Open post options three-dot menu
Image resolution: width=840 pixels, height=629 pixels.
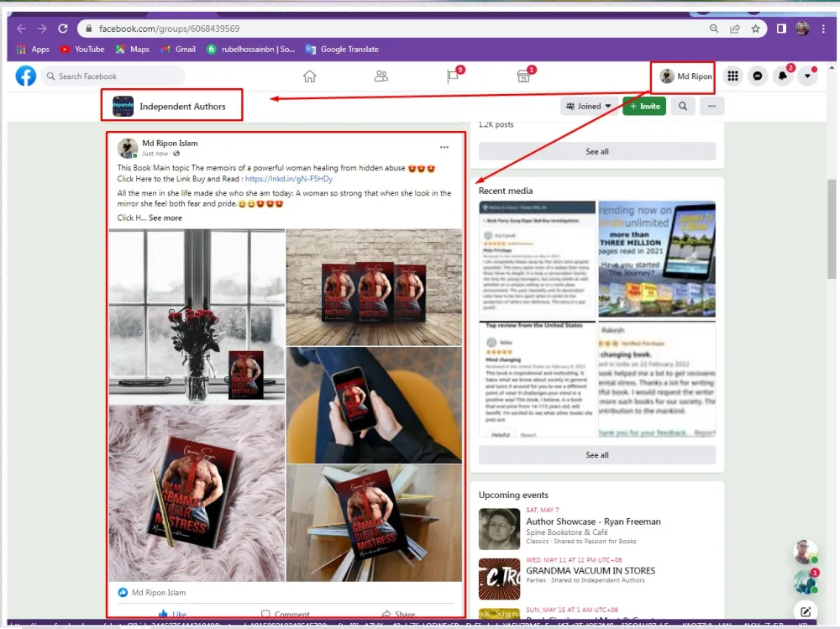pos(444,147)
